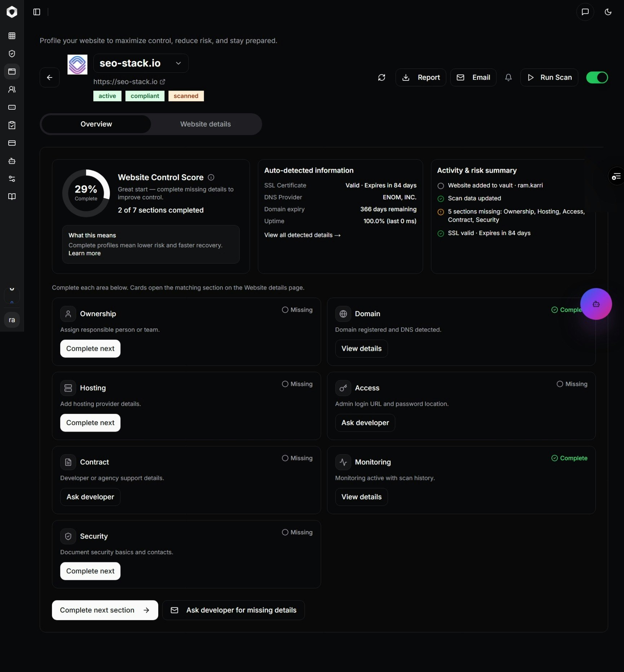The image size is (624, 672).
Task: Open the shield check icon in the sidebar
Action: coord(12,54)
